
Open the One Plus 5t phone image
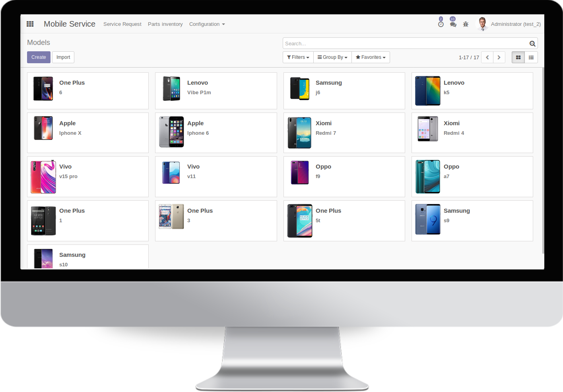coord(300,221)
